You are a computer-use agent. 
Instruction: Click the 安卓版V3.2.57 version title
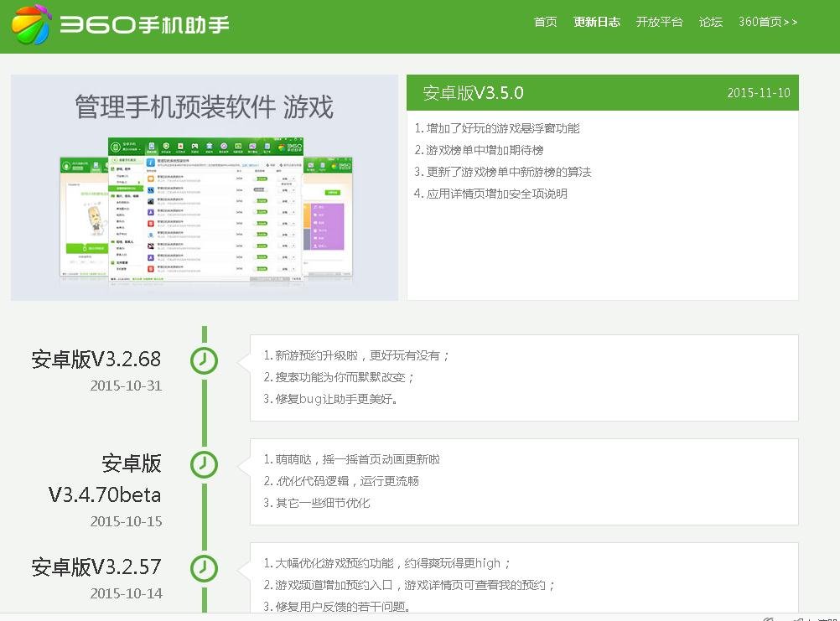click(x=96, y=567)
